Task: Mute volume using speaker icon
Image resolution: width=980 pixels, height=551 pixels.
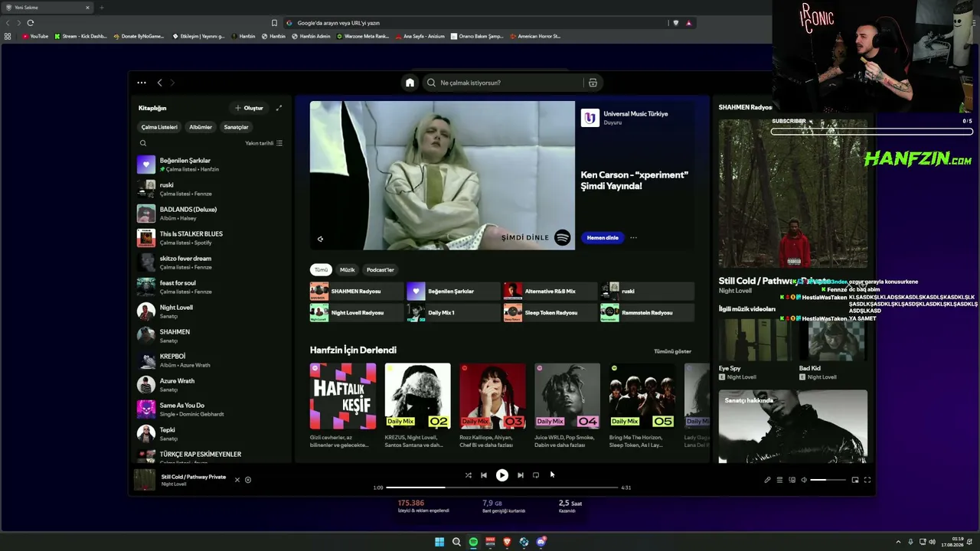Action: tap(804, 480)
